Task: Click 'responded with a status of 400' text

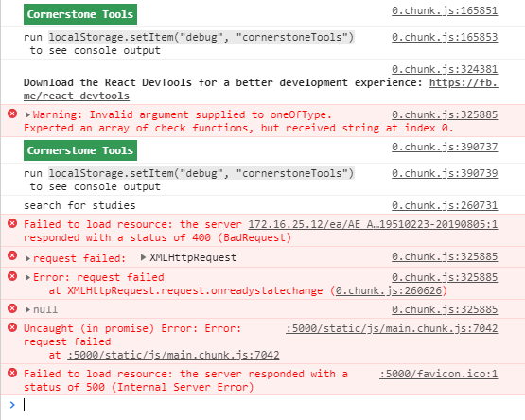Action: point(117,237)
